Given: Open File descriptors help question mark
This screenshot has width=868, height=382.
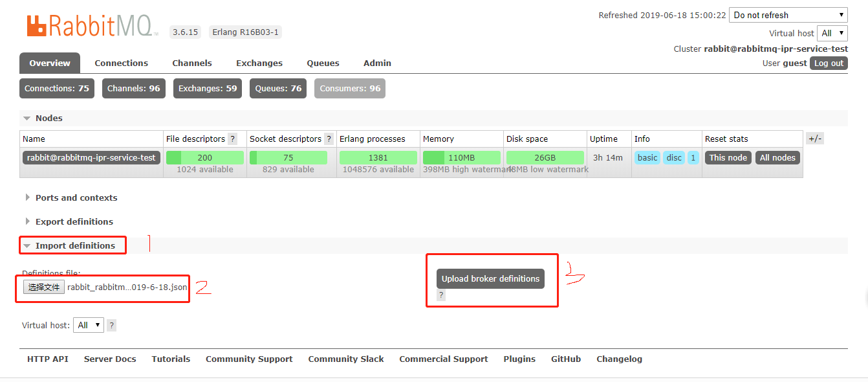Looking at the screenshot, I should (x=233, y=139).
